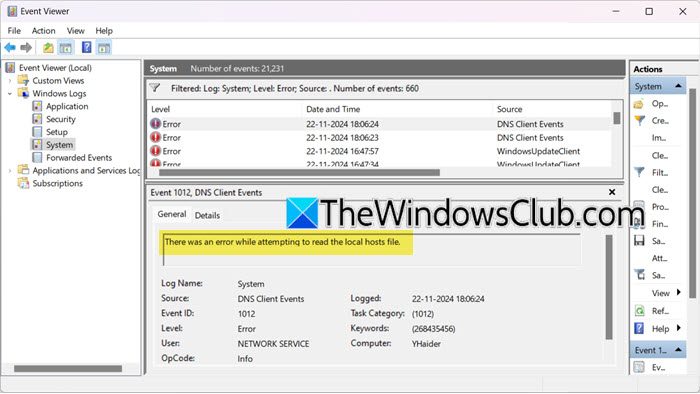Click the Applications and Services Logs folder icon
The image size is (700, 394).
[23, 170]
